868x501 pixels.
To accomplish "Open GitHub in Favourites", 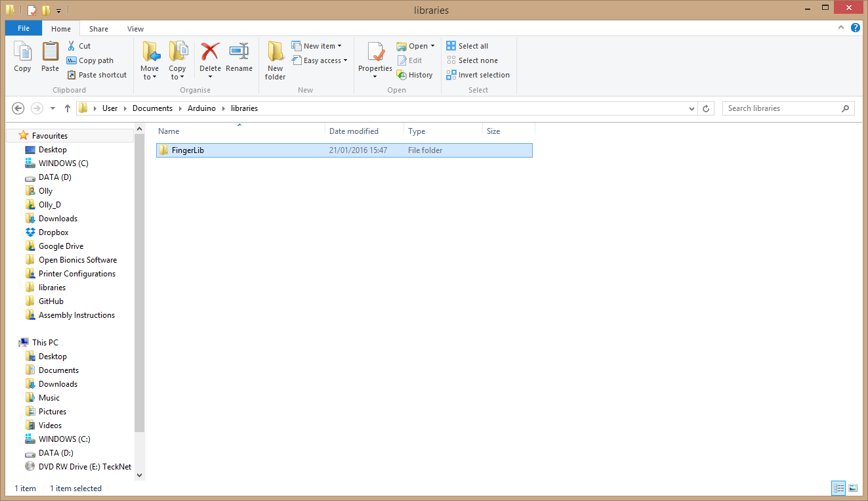I will [51, 301].
